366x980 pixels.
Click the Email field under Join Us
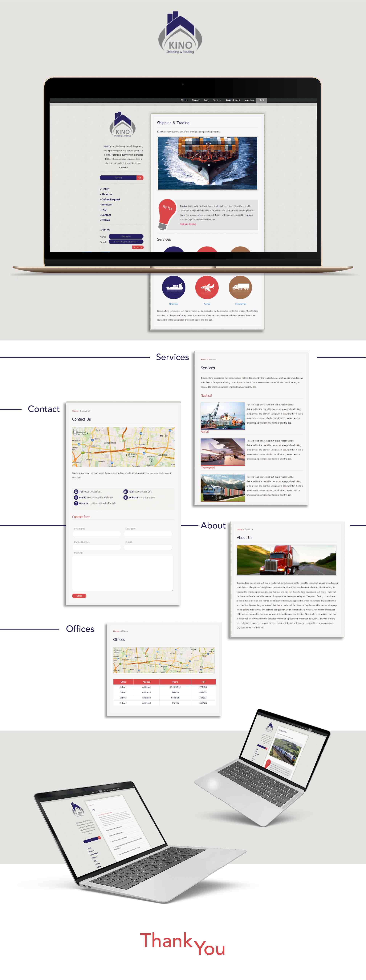point(126,242)
